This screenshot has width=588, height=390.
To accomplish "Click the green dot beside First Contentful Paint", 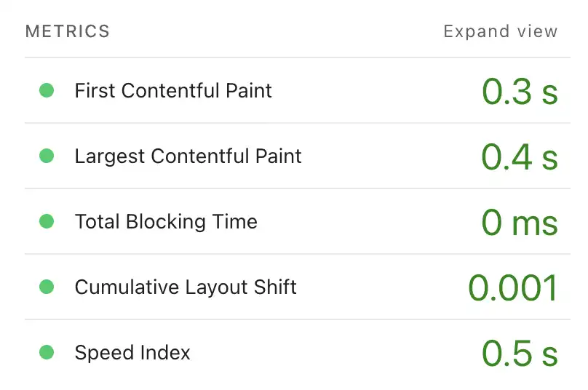I will click(x=47, y=91).
